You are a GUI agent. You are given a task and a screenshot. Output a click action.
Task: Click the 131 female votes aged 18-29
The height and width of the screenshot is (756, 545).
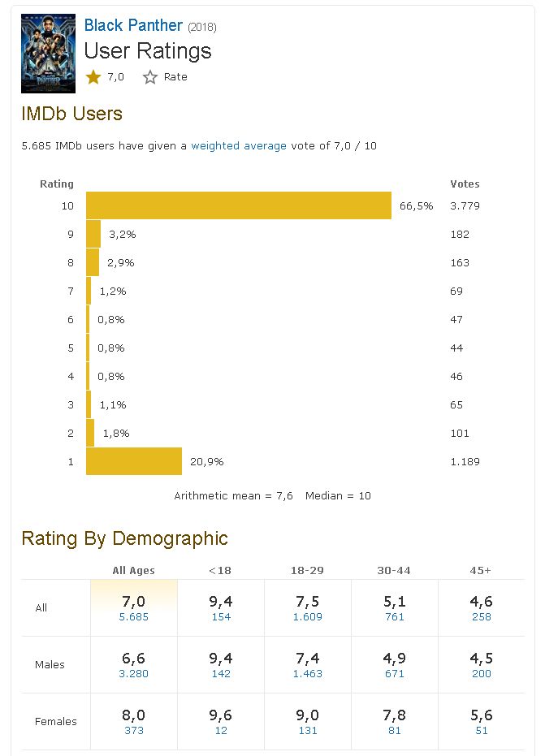pos(307,730)
